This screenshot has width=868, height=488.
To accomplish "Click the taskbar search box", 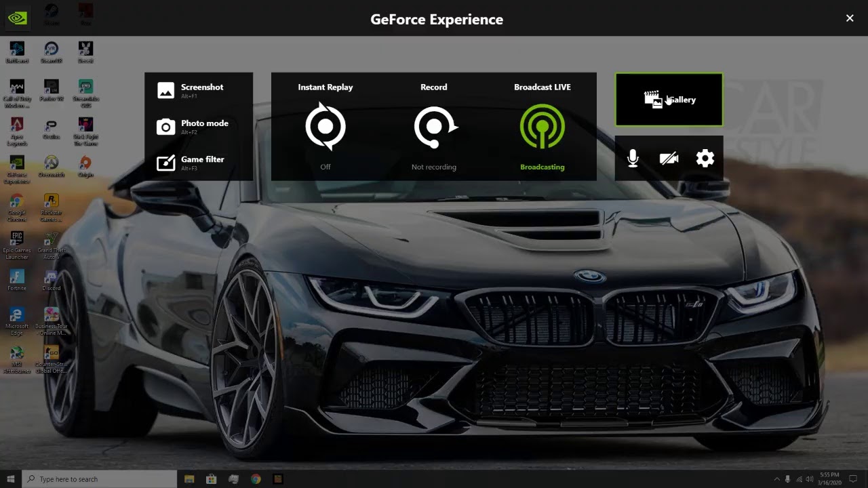I will tap(100, 479).
